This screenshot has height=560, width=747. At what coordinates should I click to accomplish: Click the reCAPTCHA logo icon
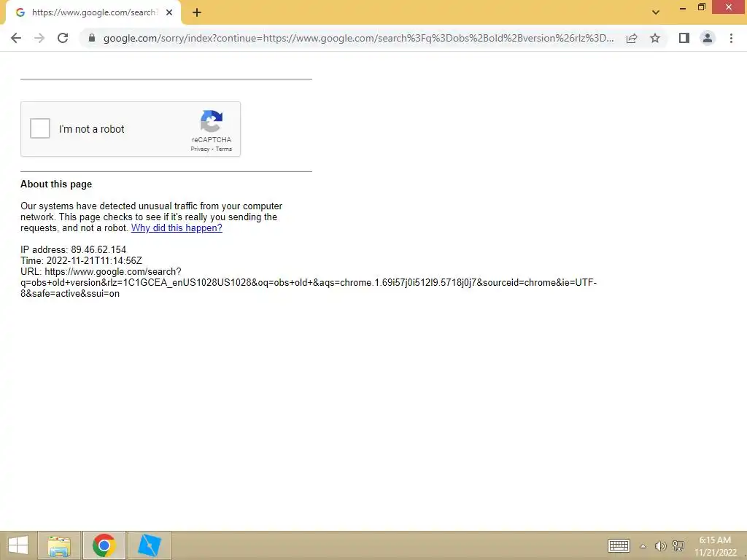point(211,121)
